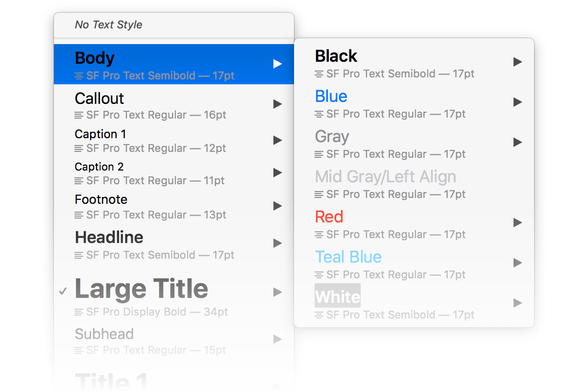Click alignment icon under Black style
Screen dimensions: 588x392
click(319, 74)
